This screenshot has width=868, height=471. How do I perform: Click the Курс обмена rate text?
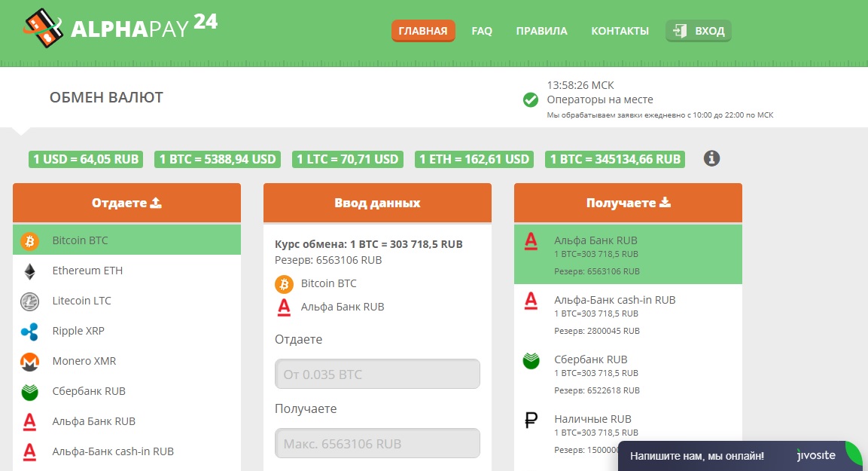[x=369, y=244]
